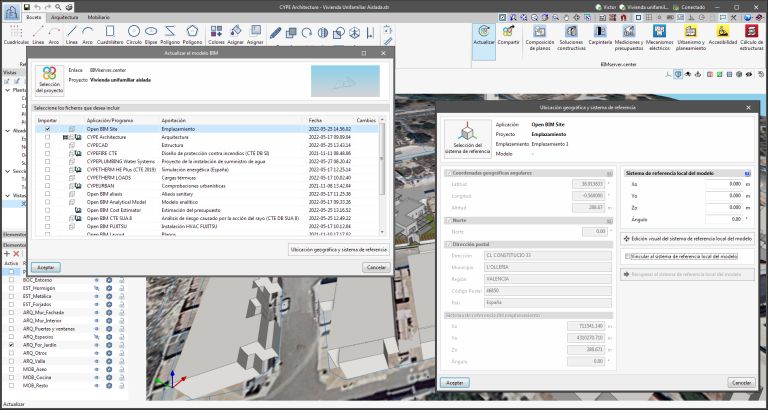Viewport: 768px width, 410px height.
Task: Click the undo arrow in title bar
Action: 38,7
